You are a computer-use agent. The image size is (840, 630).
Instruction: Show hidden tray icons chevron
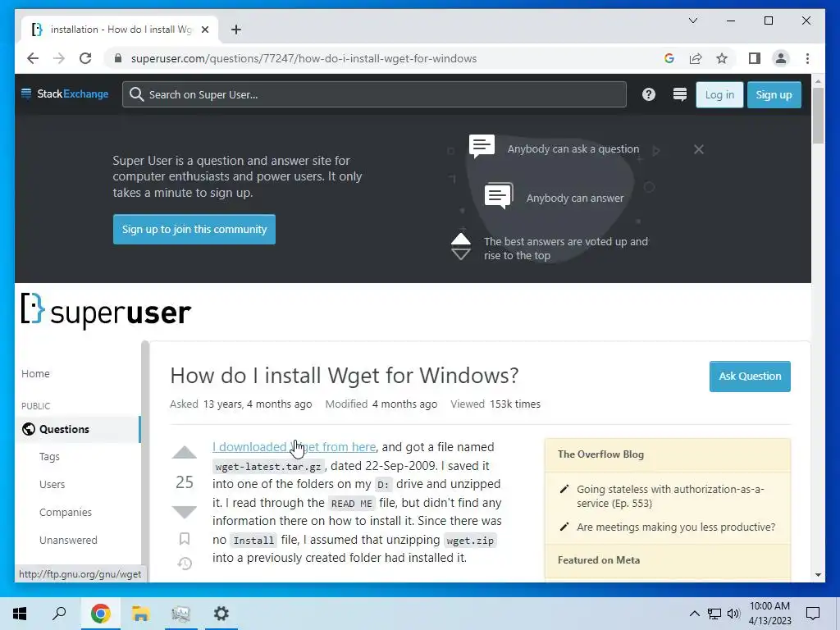(694, 614)
